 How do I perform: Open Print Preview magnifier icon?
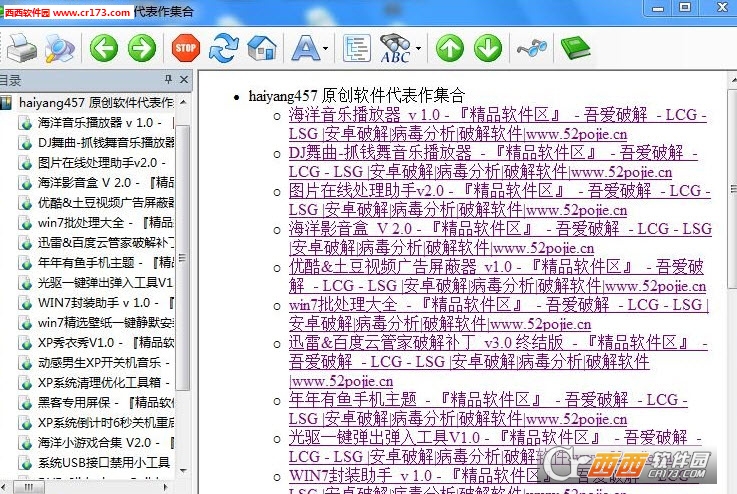click(x=60, y=48)
